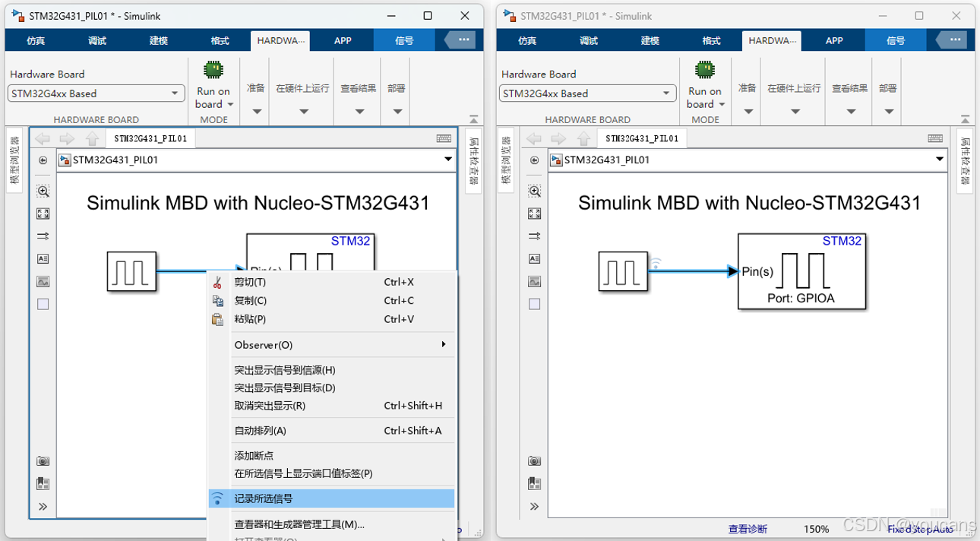Click fit-to-view icon in left window palette
Image resolution: width=980 pixels, height=541 pixels.
tap(43, 214)
